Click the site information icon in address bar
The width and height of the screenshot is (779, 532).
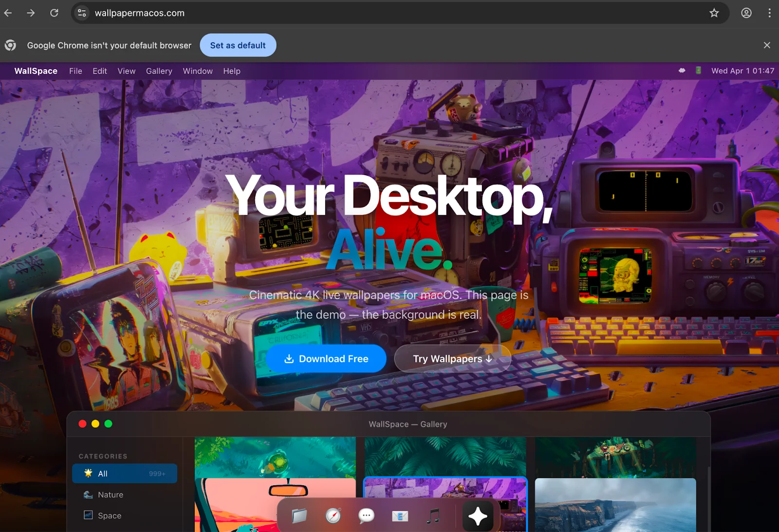(82, 13)
